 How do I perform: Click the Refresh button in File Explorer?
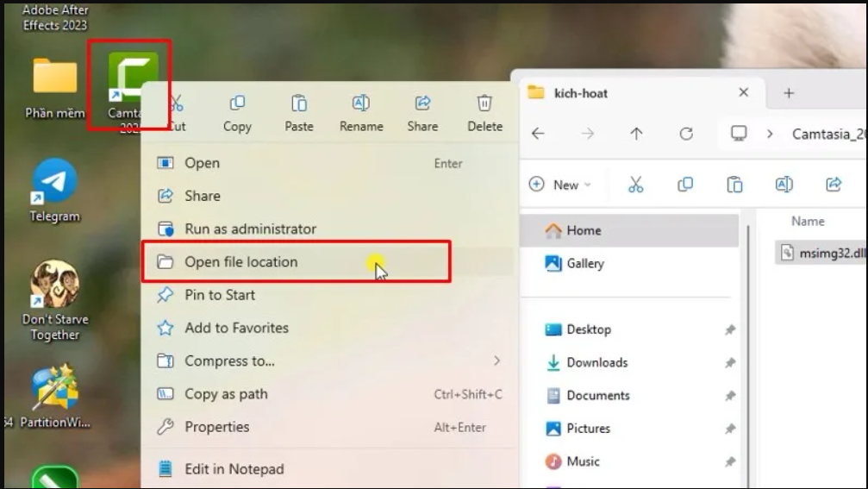[x=686, y=134]
